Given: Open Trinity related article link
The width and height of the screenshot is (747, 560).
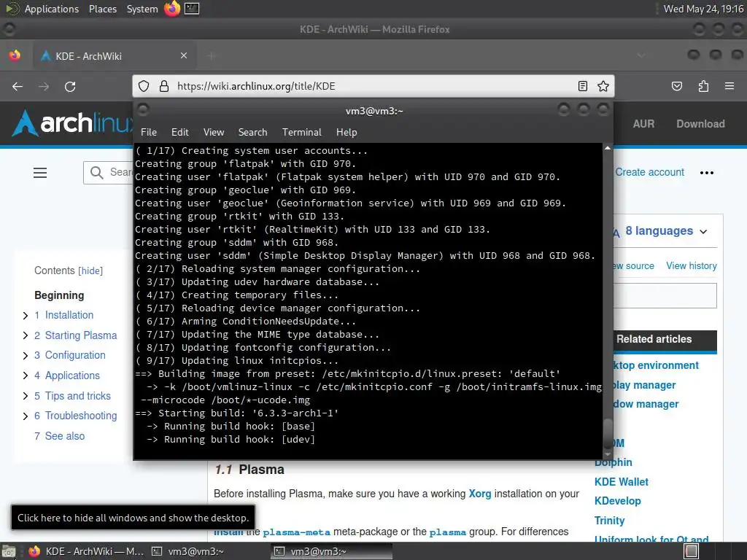Looking at the screenshot, I should click(x=609, y=521).
